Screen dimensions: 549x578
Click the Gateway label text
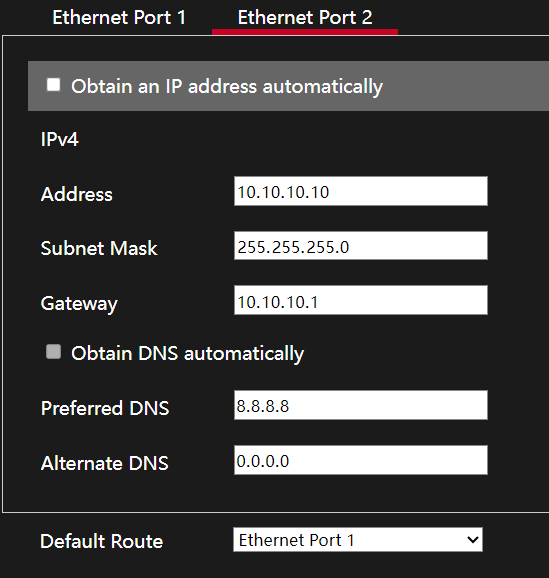tap(79, 304)
